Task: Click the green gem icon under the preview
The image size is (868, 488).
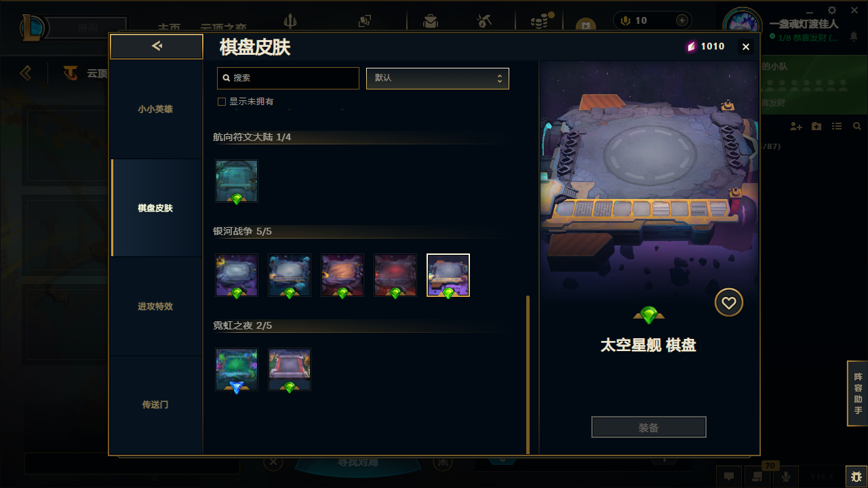Action: 649,315
